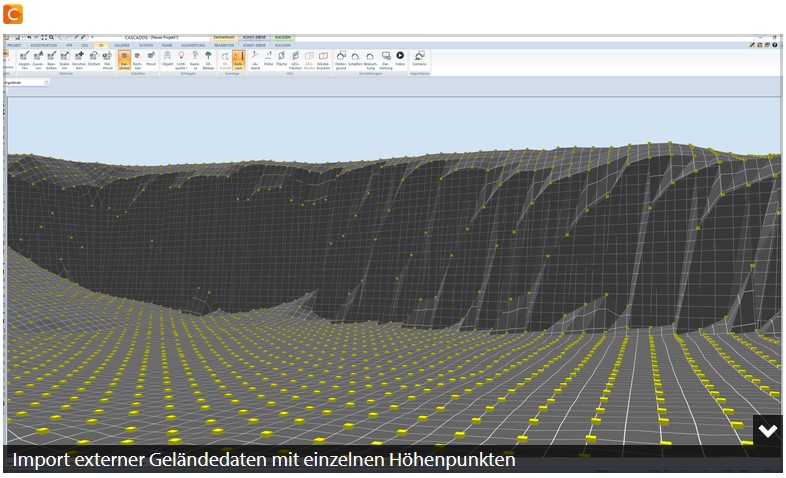
Task: Click the Wärmebrücken tool
Action: tap(323, 60)
